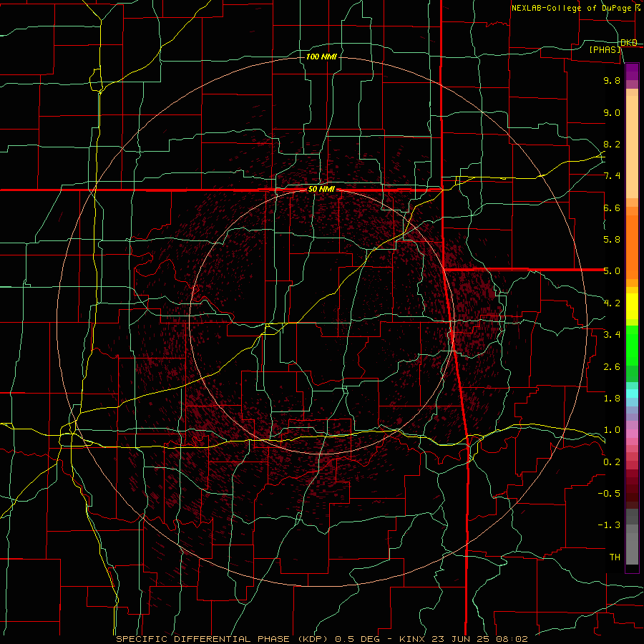Screen dimensions: 644x644
Task: Pick the pink band in the color scale
Action: pyautogui.click(x=632, y=434)
